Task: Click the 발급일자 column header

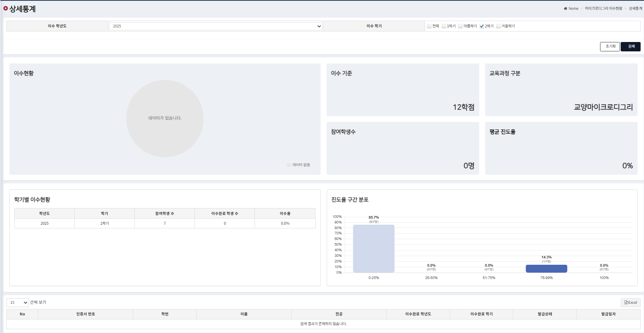Action: click(608, 314)
